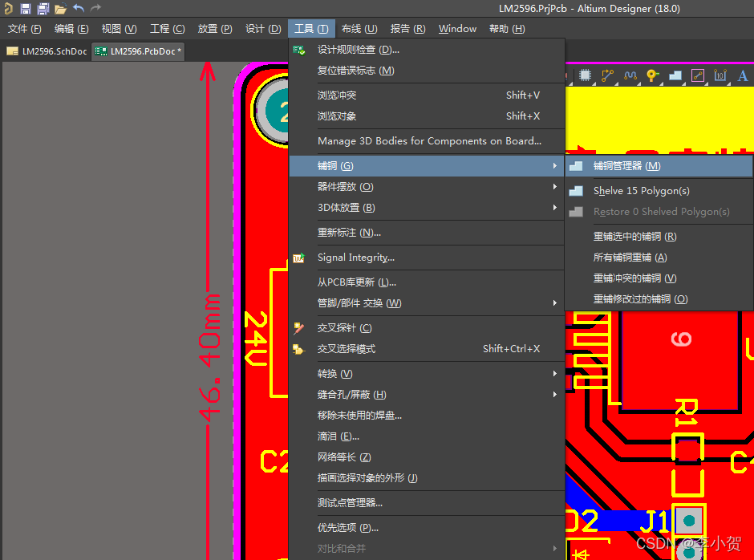The height and width of the screenshot is (560, 754).
Task: Select the Place Line tool icon
Action: (x=698, y=75)
